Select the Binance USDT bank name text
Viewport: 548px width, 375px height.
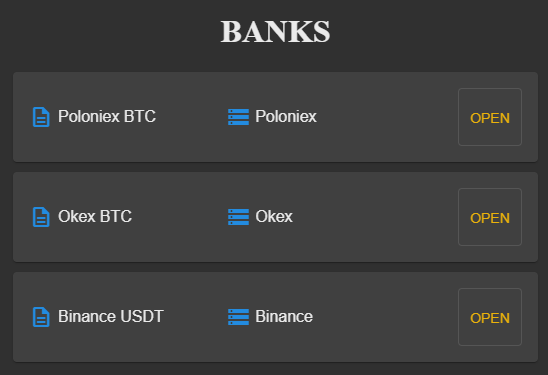[111, 316]
